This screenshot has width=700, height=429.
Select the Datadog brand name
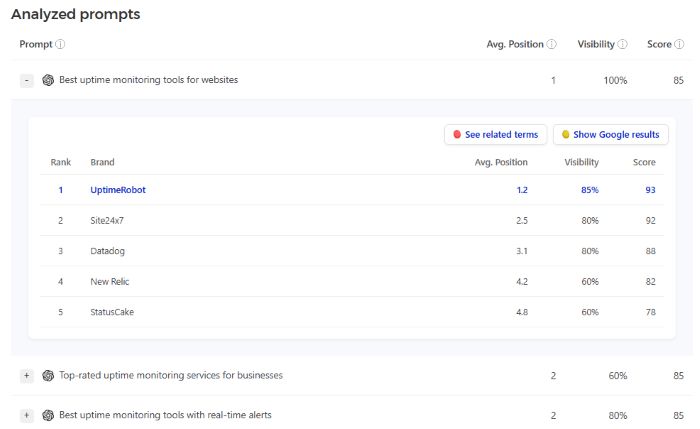tap(107, 251)
